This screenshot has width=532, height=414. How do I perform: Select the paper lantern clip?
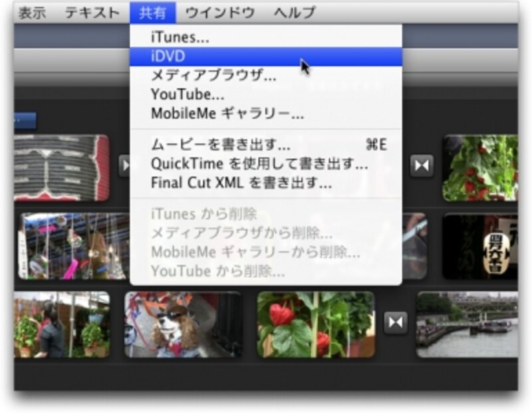click(x=480, y=247)
